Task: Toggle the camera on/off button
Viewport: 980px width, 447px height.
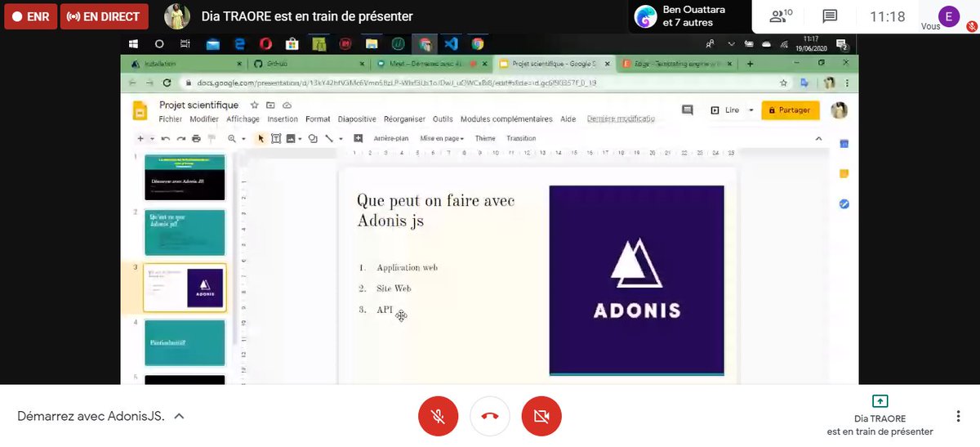Action: point(541,416)
